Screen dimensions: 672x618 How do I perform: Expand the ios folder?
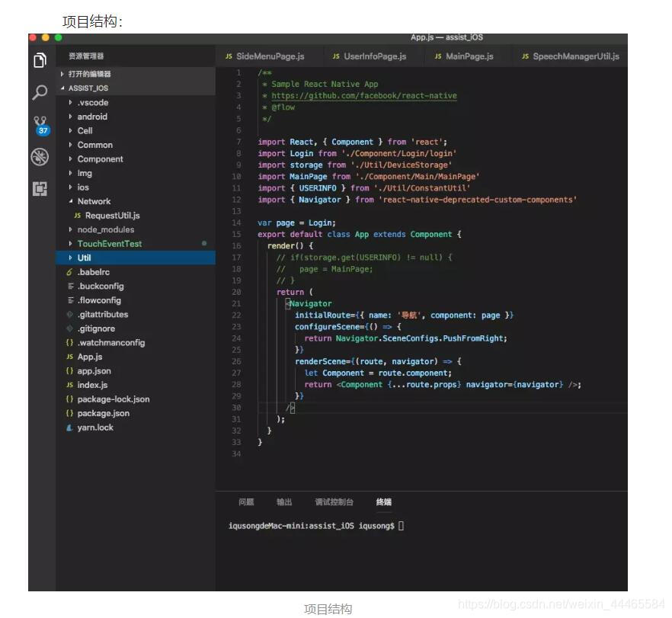click(x=71, y=187)
